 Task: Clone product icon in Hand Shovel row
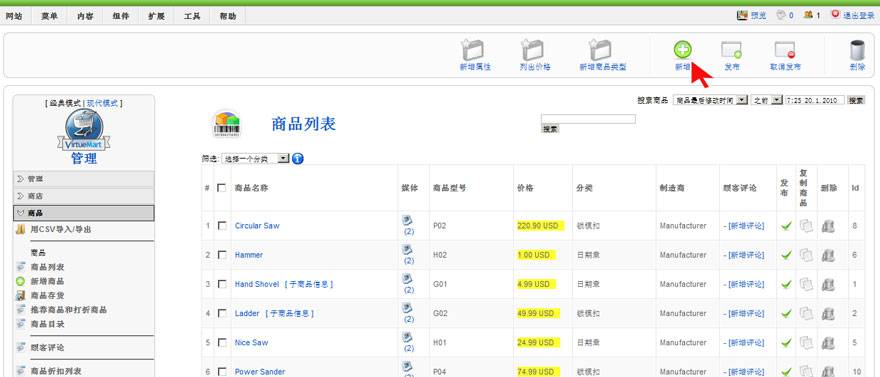pos(806,284)
